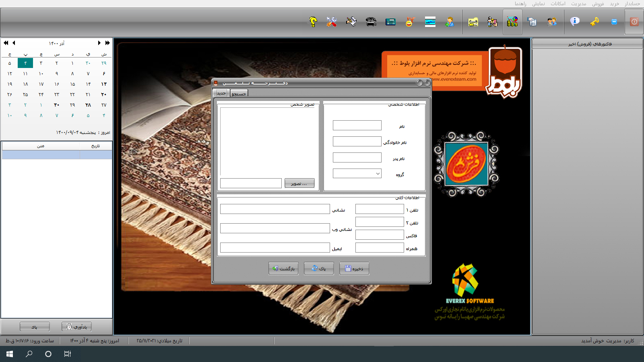Open the Windows Start menu
644x362 pixels.
(10, 354)
